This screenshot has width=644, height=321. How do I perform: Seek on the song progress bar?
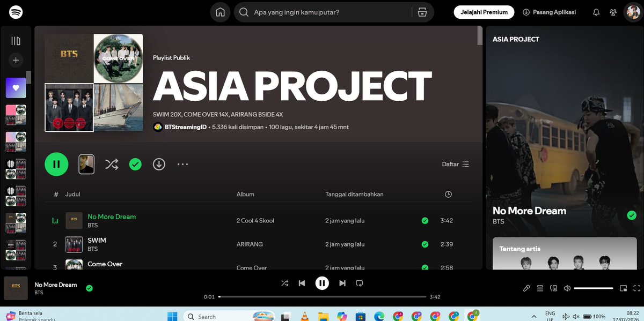[322, 296]
